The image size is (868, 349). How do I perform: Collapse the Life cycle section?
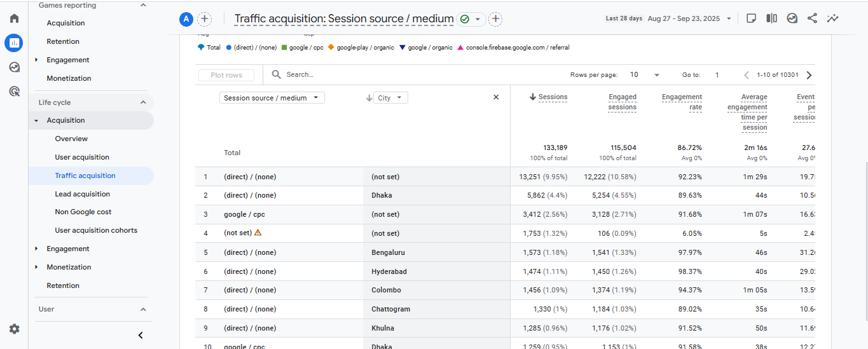[143, 102]
